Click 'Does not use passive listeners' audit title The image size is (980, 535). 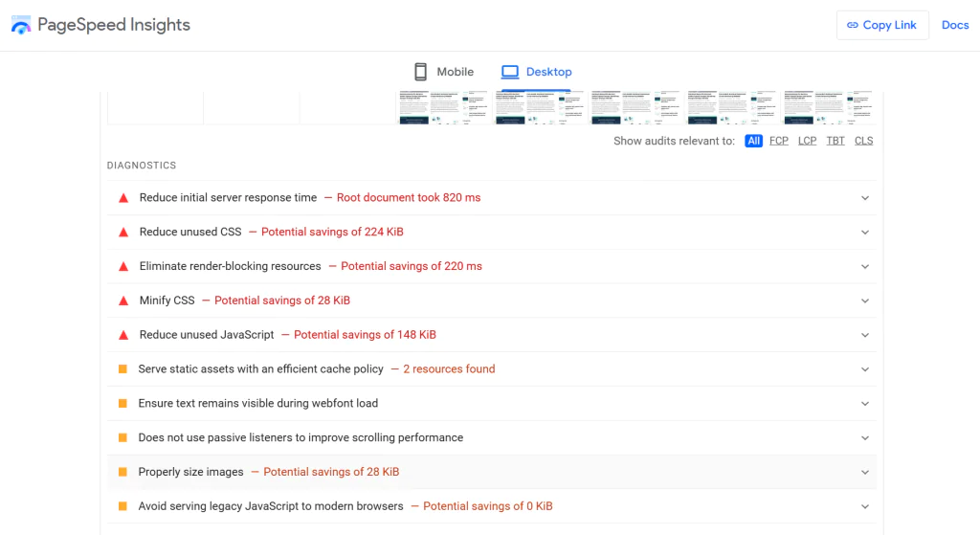click(x=301, y=438)
